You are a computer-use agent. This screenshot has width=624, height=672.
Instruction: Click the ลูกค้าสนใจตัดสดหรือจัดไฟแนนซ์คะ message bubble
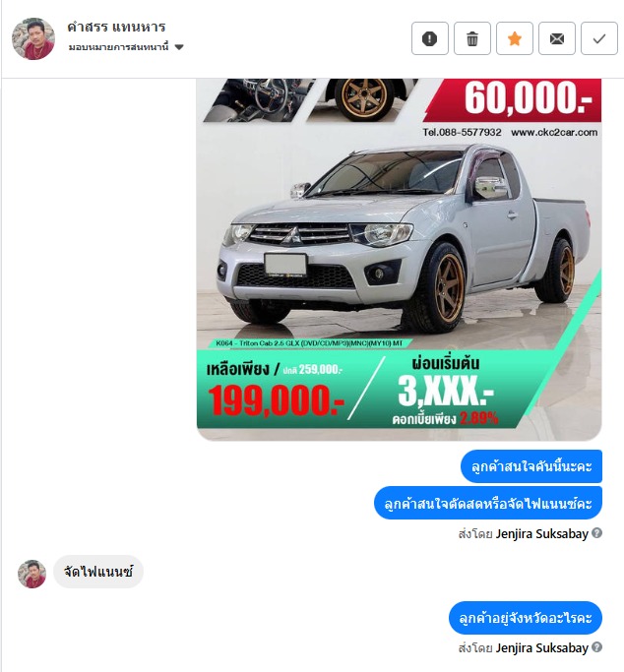pos(488,503)
